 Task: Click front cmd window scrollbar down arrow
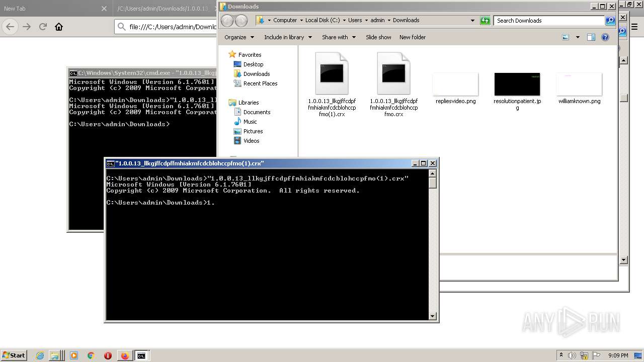tap(432, 316)
